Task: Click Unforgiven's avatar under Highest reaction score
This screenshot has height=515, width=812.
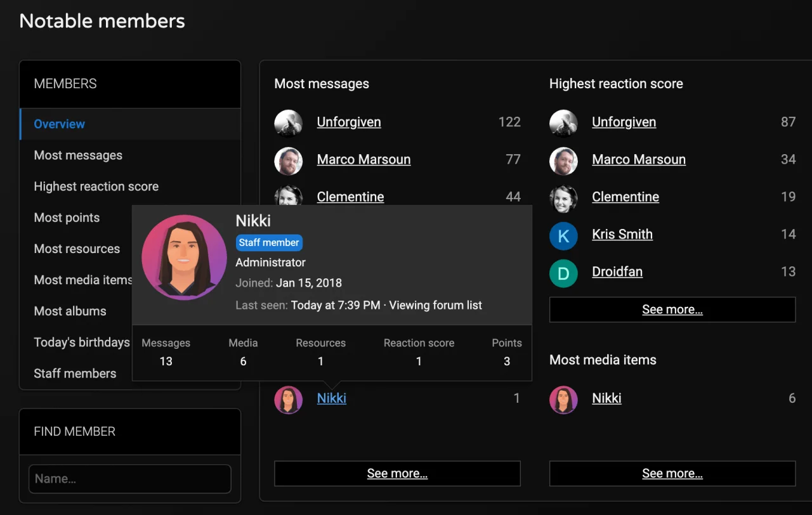Action: [x=563, y=122]
